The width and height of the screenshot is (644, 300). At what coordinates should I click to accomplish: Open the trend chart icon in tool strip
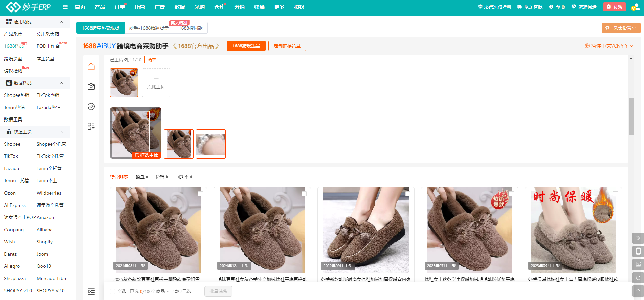[91, 107]
